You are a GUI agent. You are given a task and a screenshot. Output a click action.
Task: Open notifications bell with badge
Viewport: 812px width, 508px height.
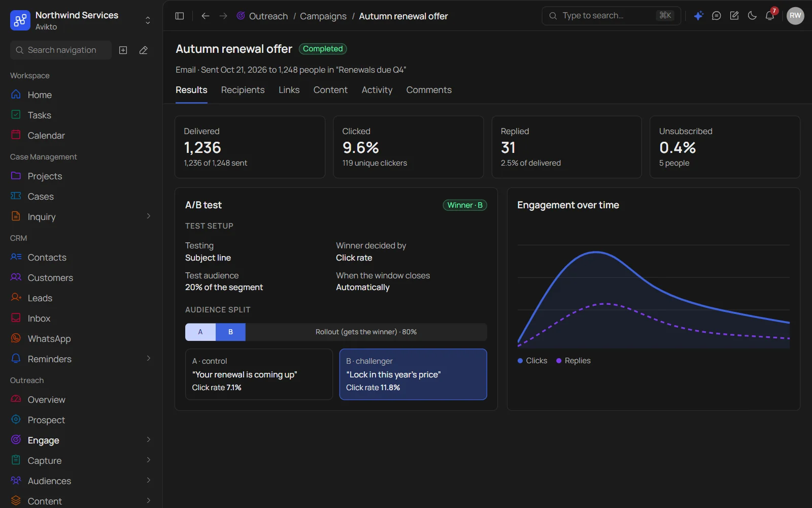(x=770, y=15)
